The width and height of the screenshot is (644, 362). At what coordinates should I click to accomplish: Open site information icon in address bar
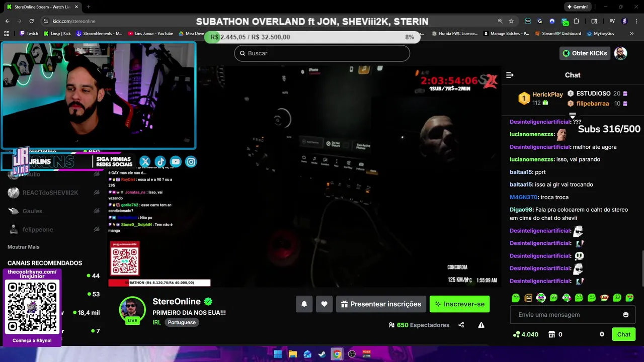point(46,21)
